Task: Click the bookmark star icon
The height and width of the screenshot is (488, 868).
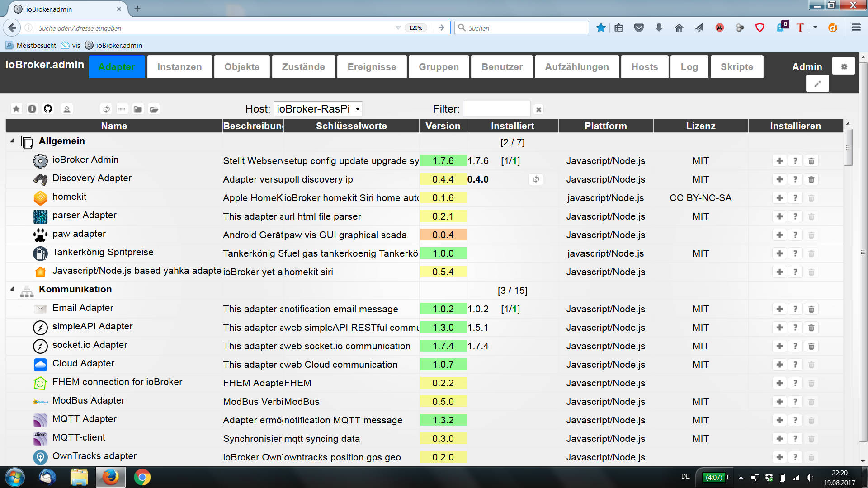Action: 601,28
